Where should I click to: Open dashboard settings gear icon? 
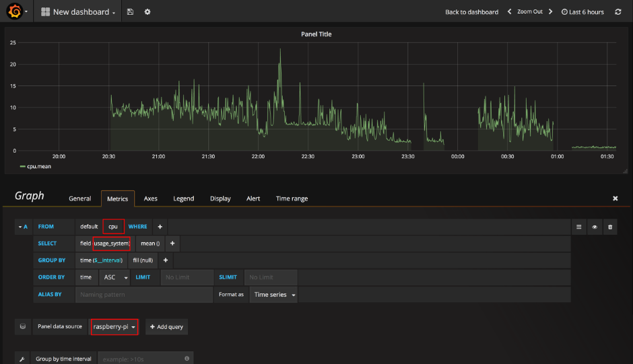tap(147, 11)
